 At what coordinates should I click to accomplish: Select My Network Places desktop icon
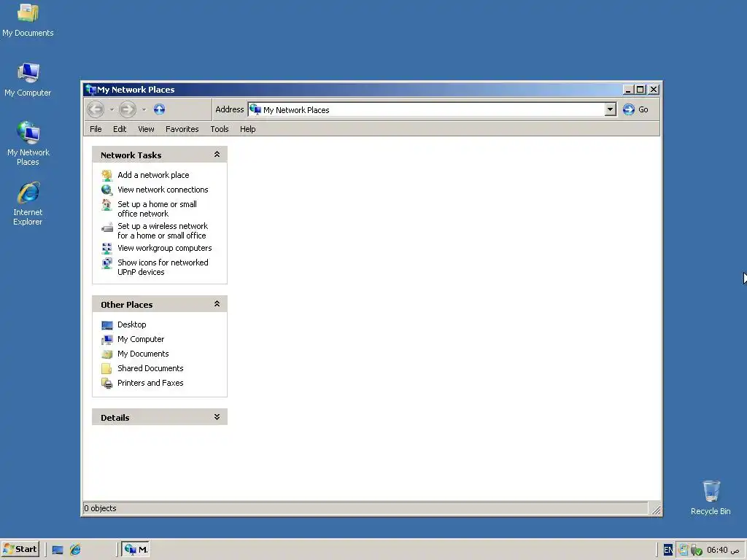tap(28, 143)
